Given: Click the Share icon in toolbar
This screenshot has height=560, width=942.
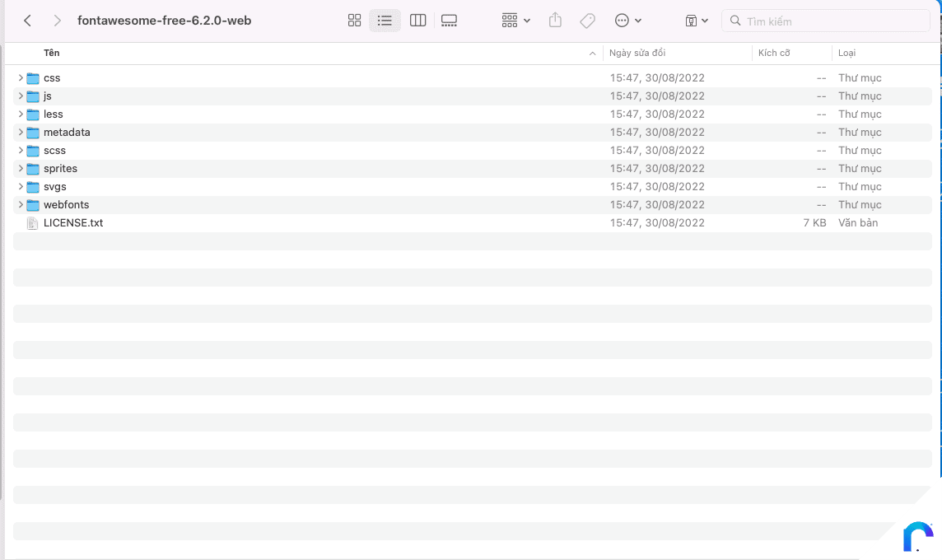Looking at the screenshot, I should (x=555, y=21).
